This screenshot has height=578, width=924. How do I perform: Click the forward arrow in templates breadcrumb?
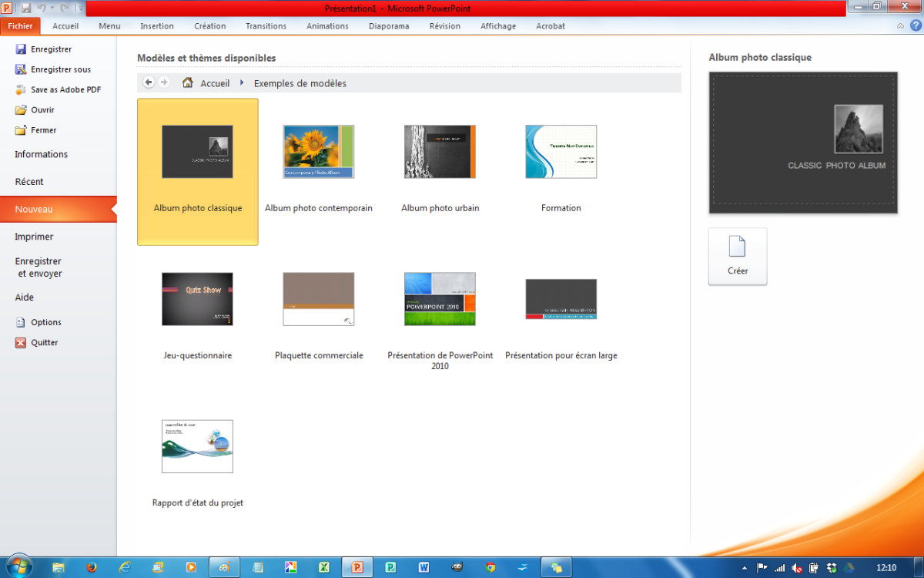click(x=164, y=82)
